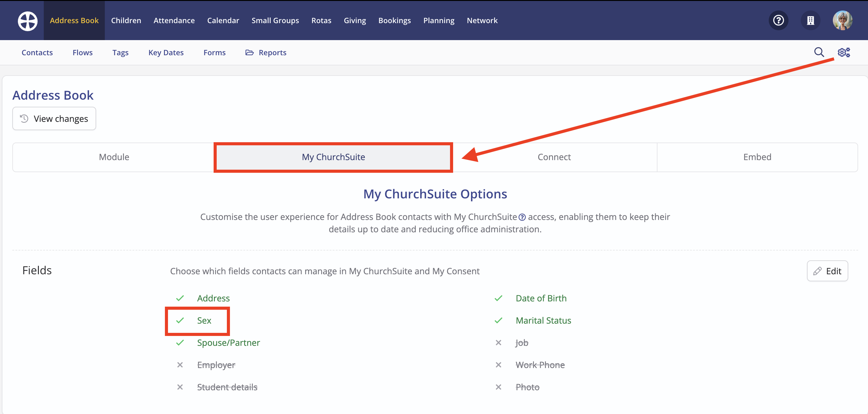Open the Children module
868x414 pixels.
coord(126,21)
